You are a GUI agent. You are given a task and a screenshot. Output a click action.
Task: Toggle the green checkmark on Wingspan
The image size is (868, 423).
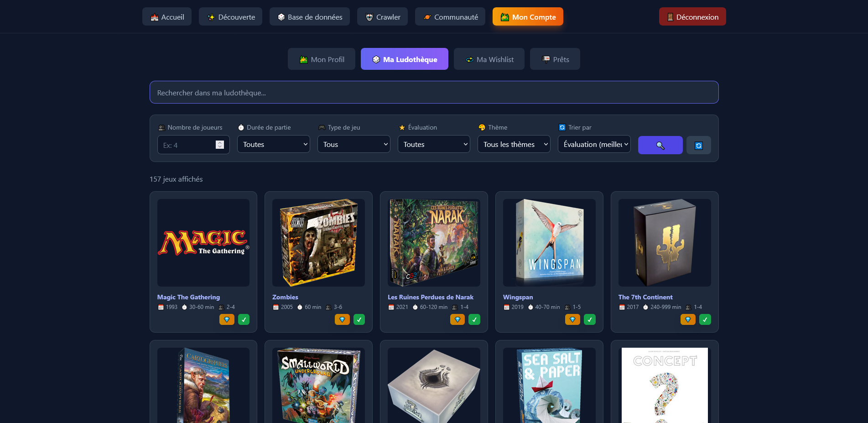[589, 319]
